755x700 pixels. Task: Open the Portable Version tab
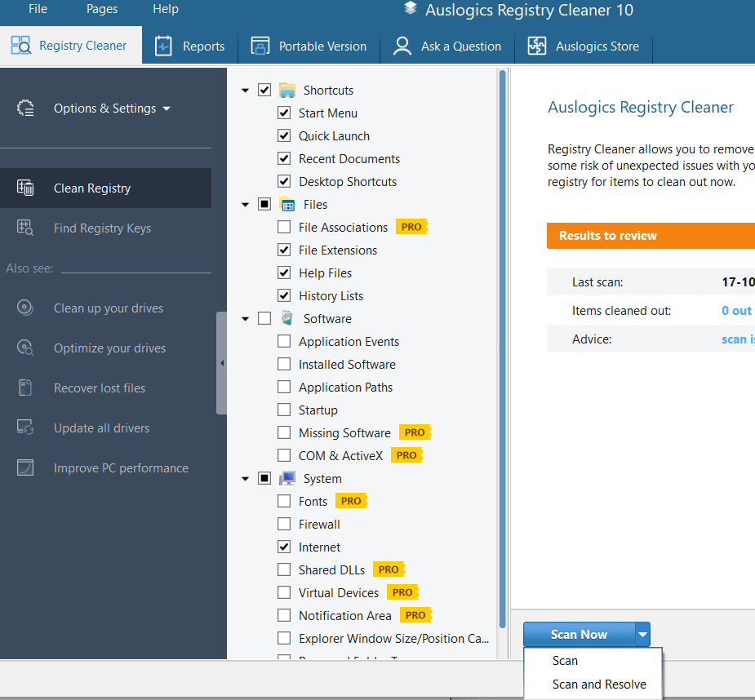(x=309, y=47)
